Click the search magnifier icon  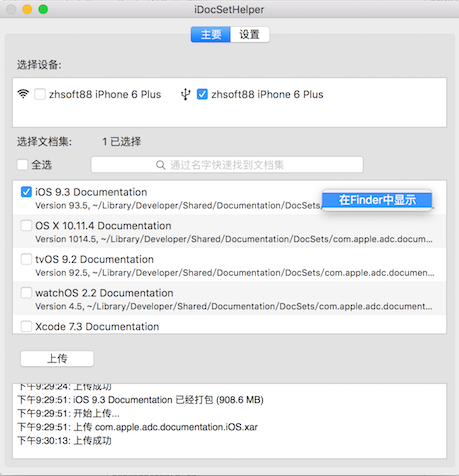pyautogui.click(x=161, y=165)
